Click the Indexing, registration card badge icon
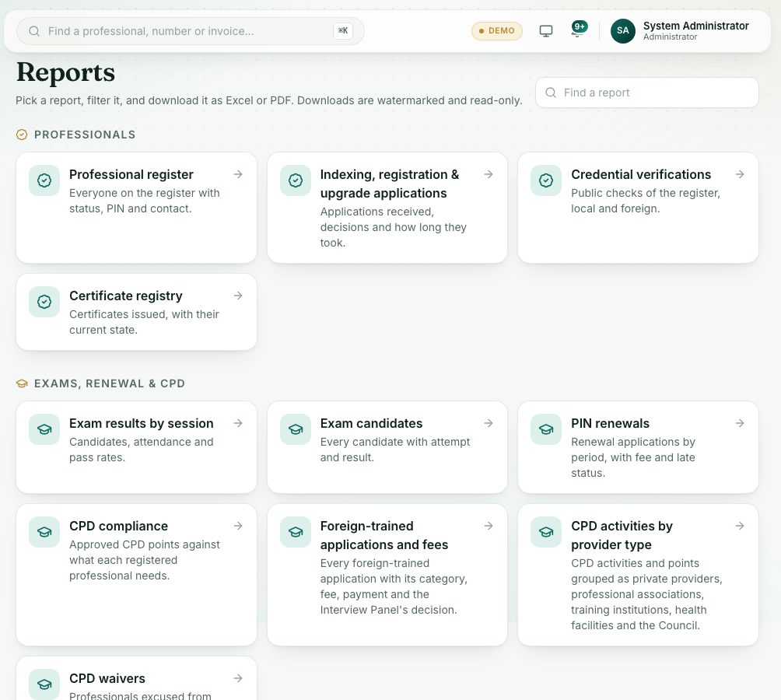This screenshot has width=781, height=700. tap(296, 180)
